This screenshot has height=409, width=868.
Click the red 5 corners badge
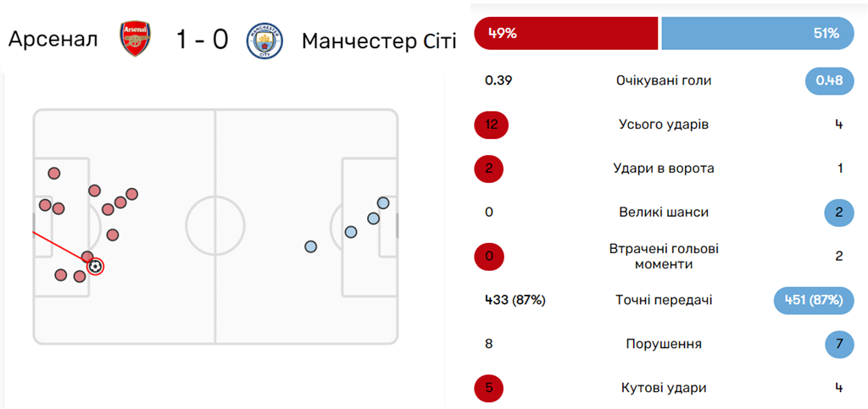pyautogui.click(x=489, y=388)
